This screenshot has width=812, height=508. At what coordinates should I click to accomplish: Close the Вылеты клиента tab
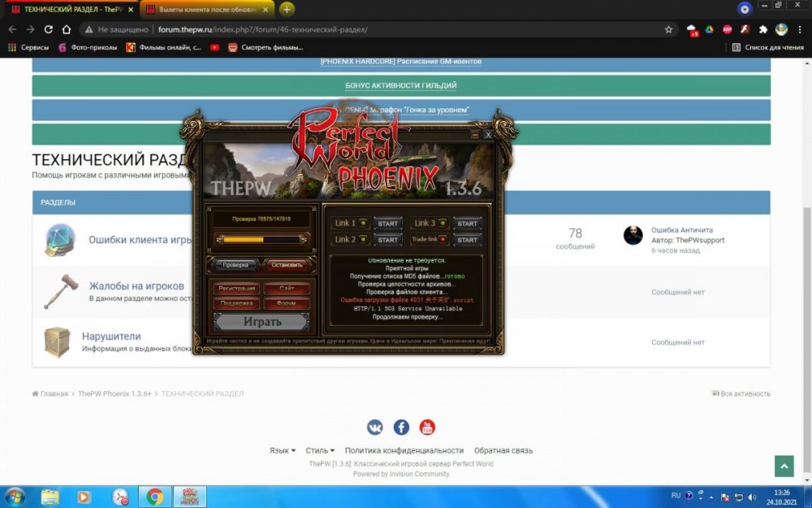pos(266,9)
